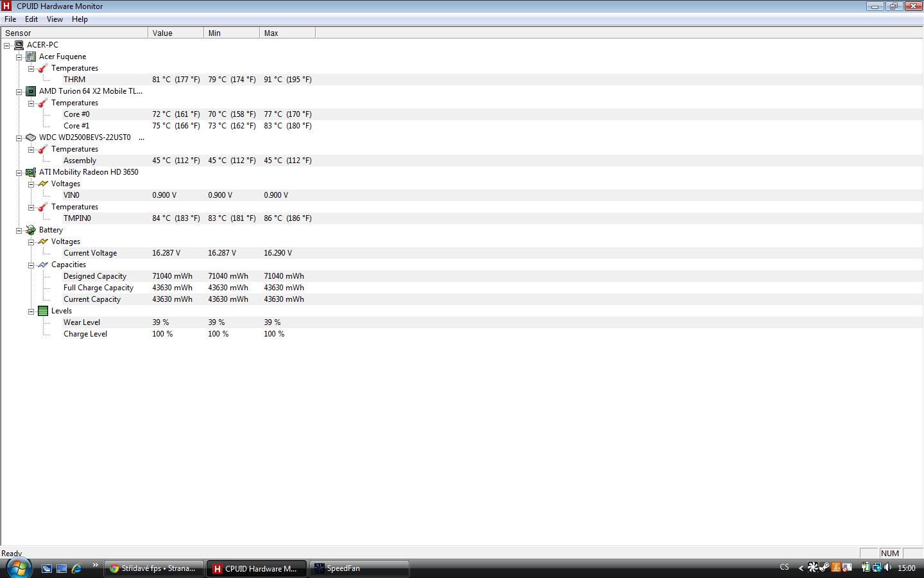
Task: Click the volume speaker tray icon
Action: tap(888, 568)
